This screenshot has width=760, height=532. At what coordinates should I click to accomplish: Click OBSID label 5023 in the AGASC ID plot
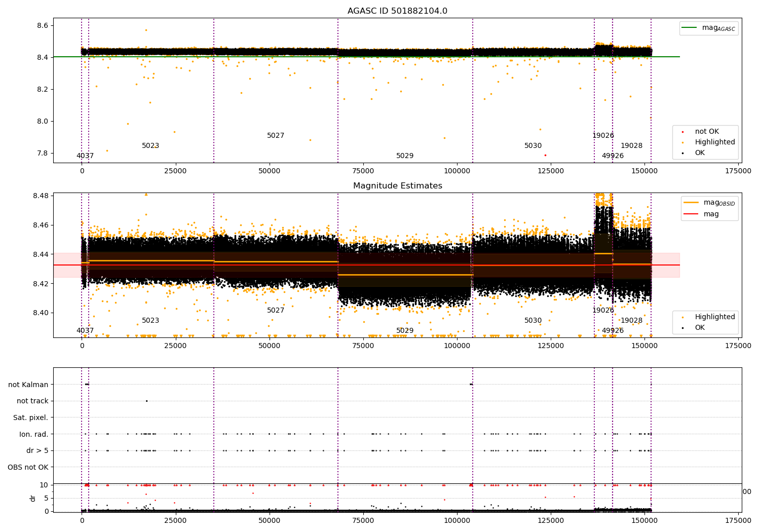point(150,146)
